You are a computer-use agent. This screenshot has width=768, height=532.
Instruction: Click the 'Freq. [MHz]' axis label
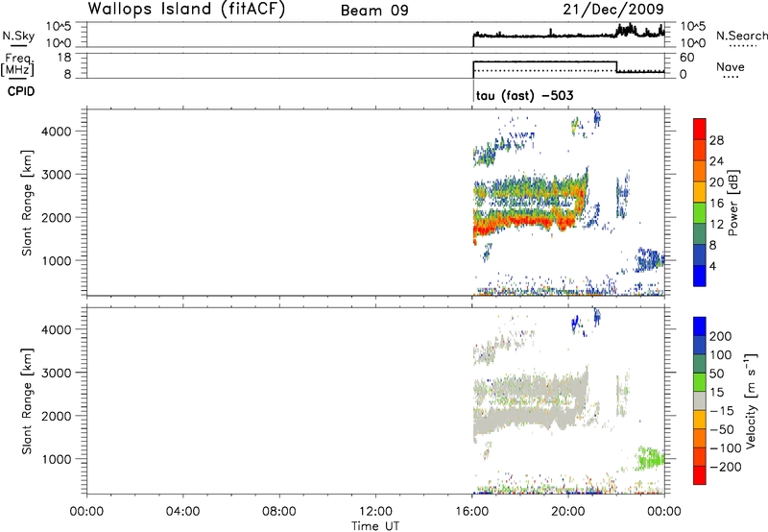click(x=18, y=64)
